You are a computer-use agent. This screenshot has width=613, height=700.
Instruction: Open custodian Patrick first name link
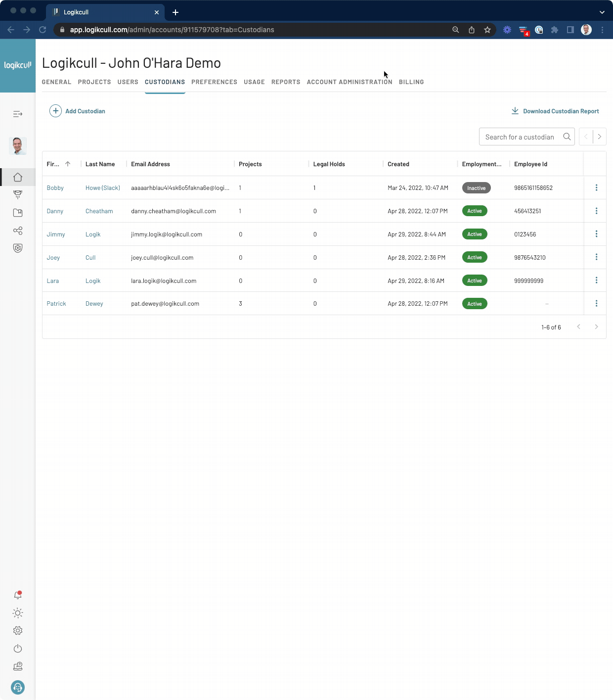[x=56, y=304]
